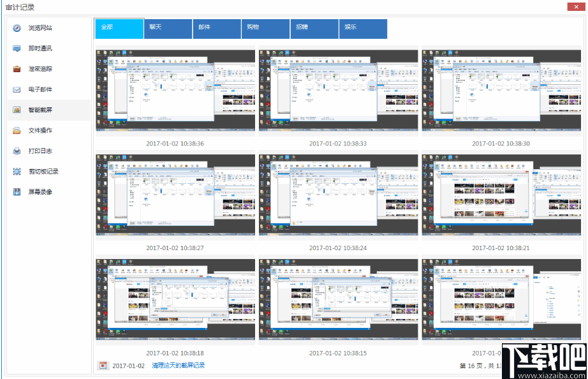Switch to the 全部 tab
This screenshot has height=379, width=588.
[119, 29]
